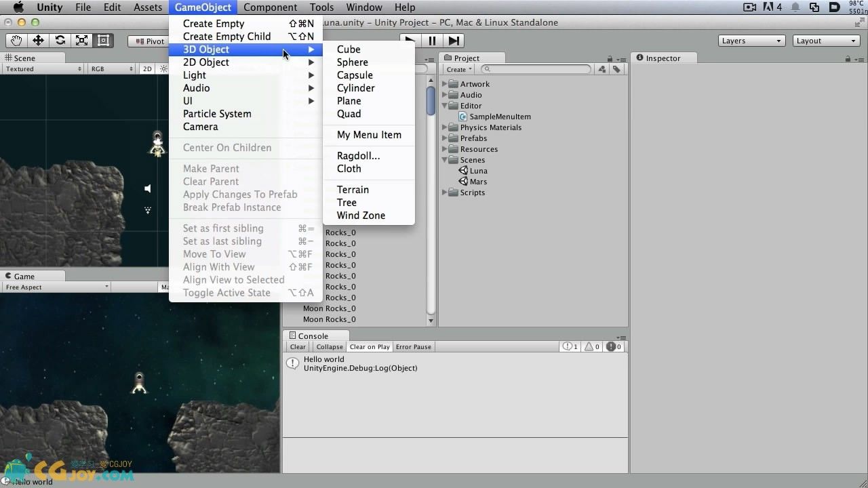Image resolution: width=868 pixels, height=488 pixels.
Task: Open the Create dropdown in Project panel
Action: pos(459,69)
